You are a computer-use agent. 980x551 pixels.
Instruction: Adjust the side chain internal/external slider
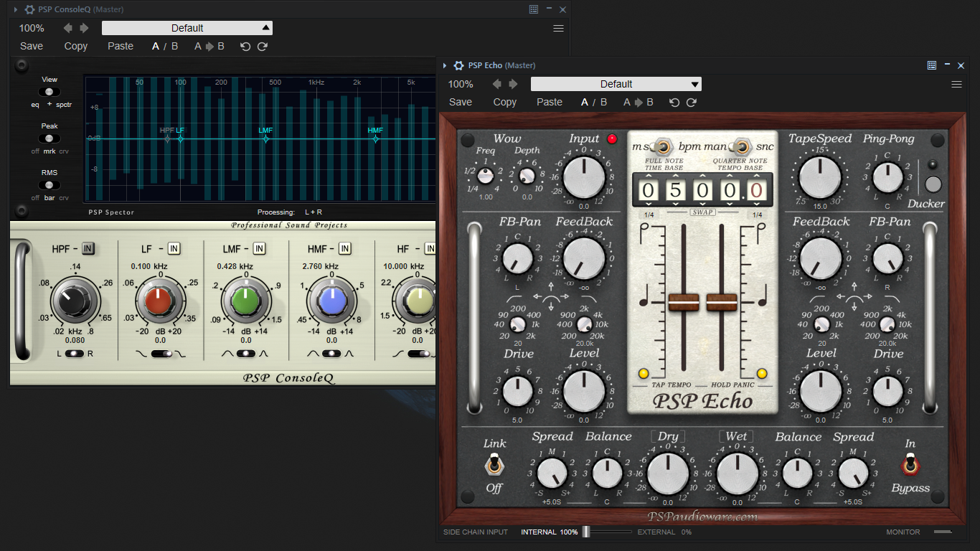coord(607,532)
